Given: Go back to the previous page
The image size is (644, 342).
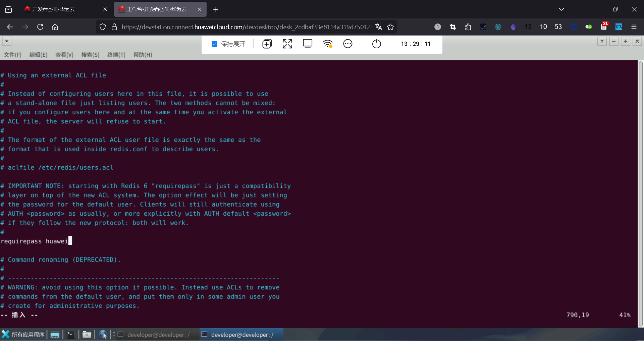Looking at the screenshot, I should pos(10,27).
